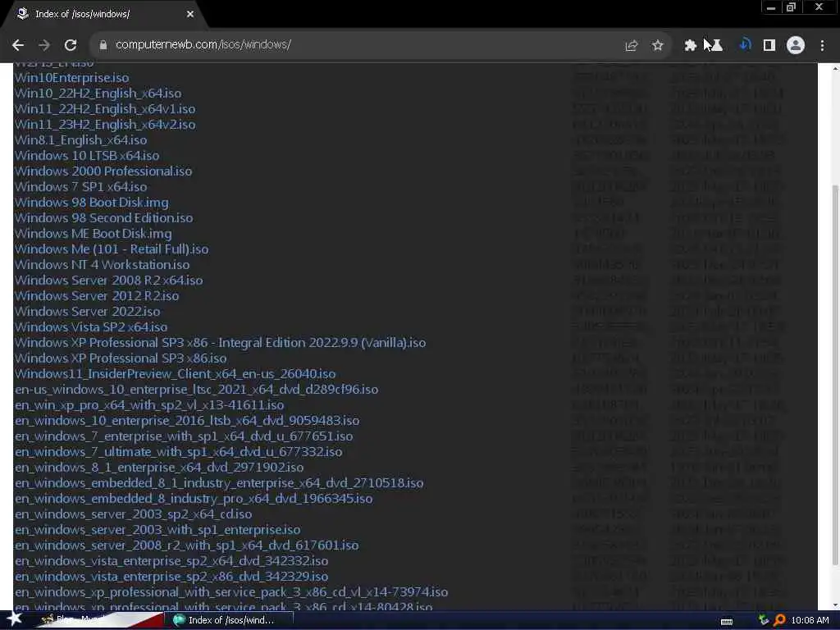The width and height of the screenshot is (840, 630).
Task: Open Windows NT 4 Workstation.iso
Action: click(x=102, y=265)
